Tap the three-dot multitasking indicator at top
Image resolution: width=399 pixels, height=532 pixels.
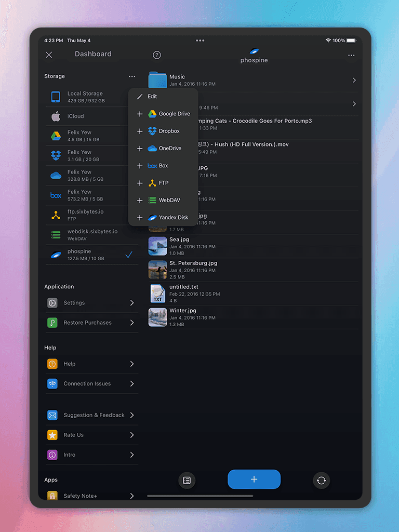[x=200, y=41]
